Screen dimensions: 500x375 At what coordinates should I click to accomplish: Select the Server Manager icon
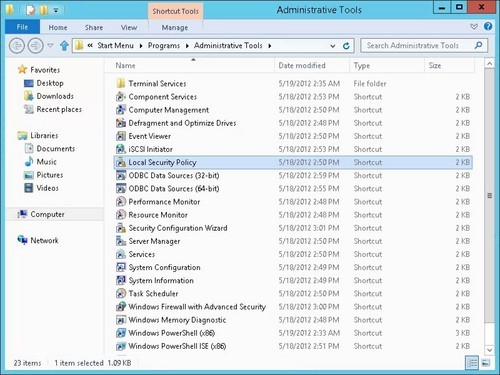coord(121,241)
